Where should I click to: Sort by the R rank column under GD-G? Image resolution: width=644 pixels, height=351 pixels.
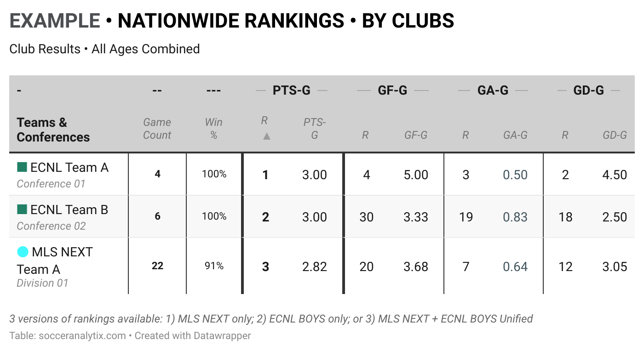point(565,135)
